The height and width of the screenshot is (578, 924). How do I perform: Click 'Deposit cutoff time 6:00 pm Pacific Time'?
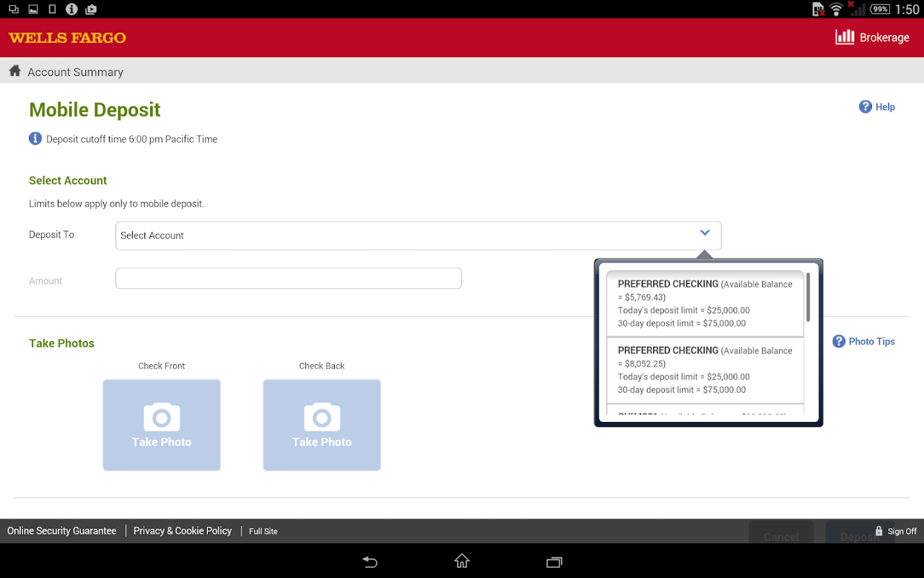[132, 139]
